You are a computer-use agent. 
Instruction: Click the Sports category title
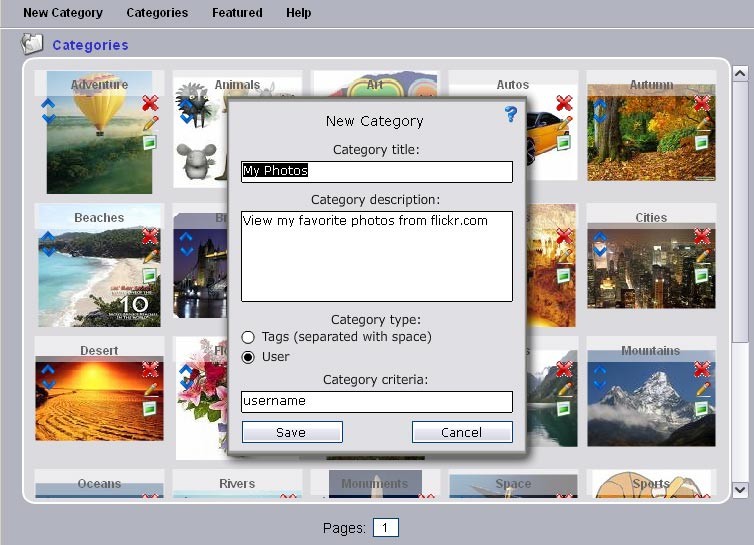tap(651, 483)
